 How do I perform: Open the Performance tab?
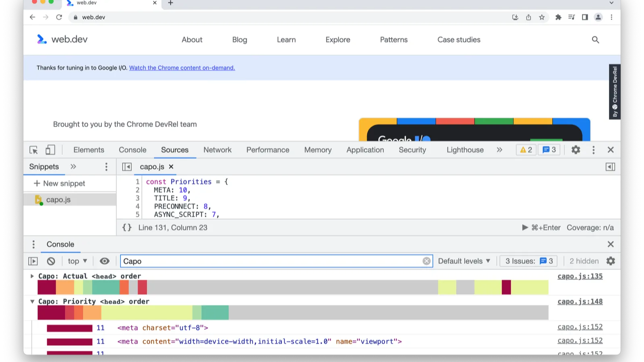click(x=268, y=150)
